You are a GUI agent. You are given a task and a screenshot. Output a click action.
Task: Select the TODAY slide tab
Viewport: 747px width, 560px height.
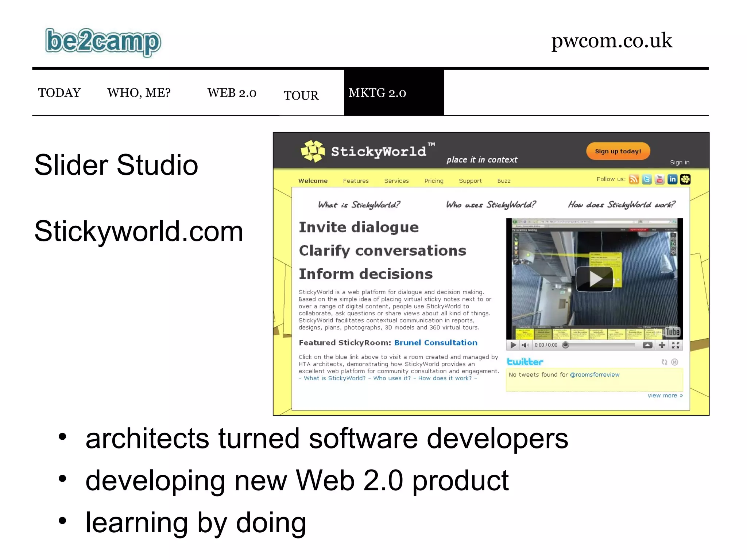(59, 93)
